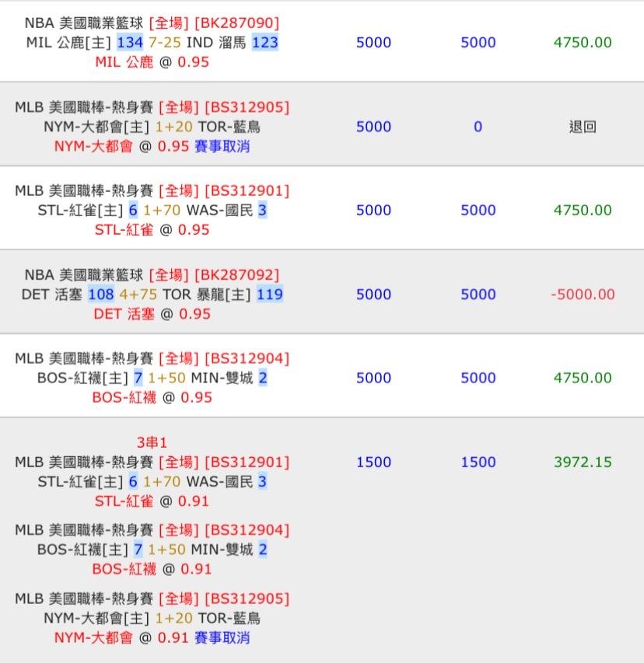Select the MIL 公鹿 @ 0.95 pick
Image resolution: width=644 pixels, height=663 pixels.
152,62
